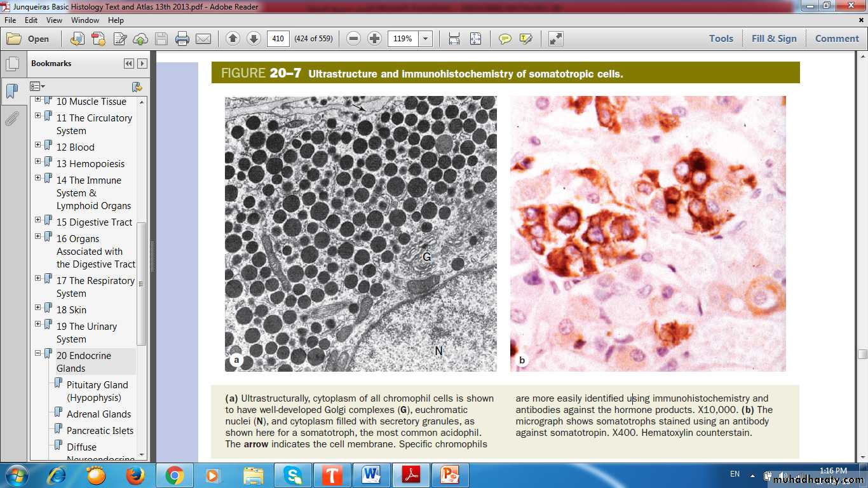Open the zoom percentage dropdown
This screenshot has width=868, height=488.
pos(426,39)
